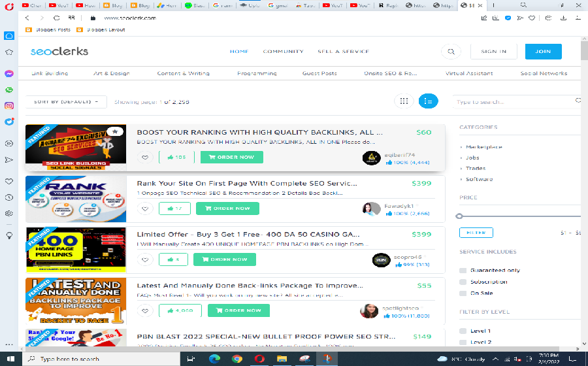Open Link Building category menu
Viewport: 588px width, 366px height.
(50, 73)
